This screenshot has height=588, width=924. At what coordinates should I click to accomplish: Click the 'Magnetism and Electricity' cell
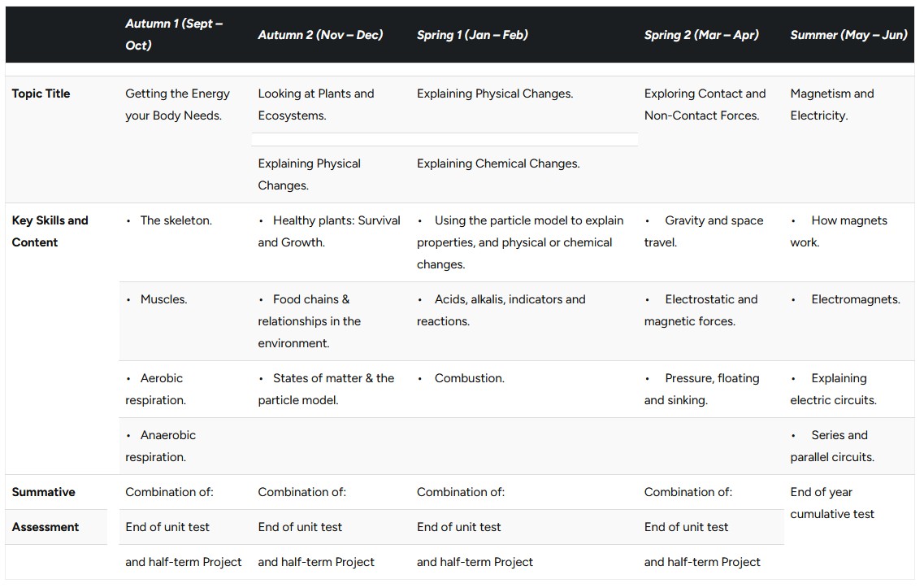(x=832, y=104)
